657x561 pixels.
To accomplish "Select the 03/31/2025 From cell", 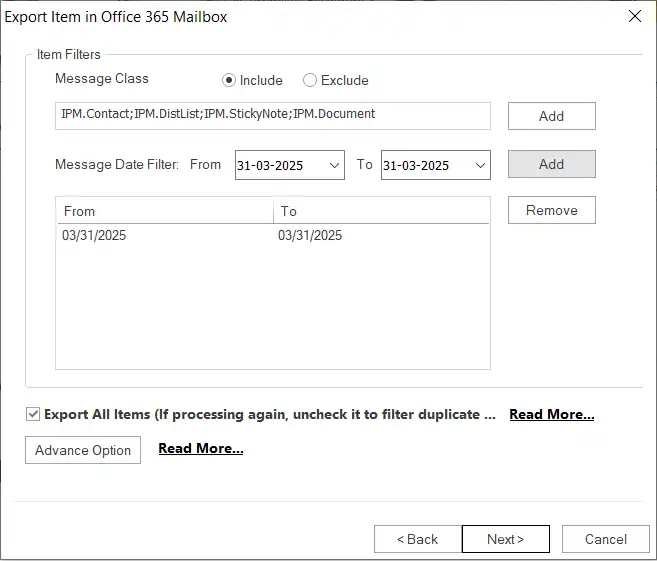I will (94, 235).
